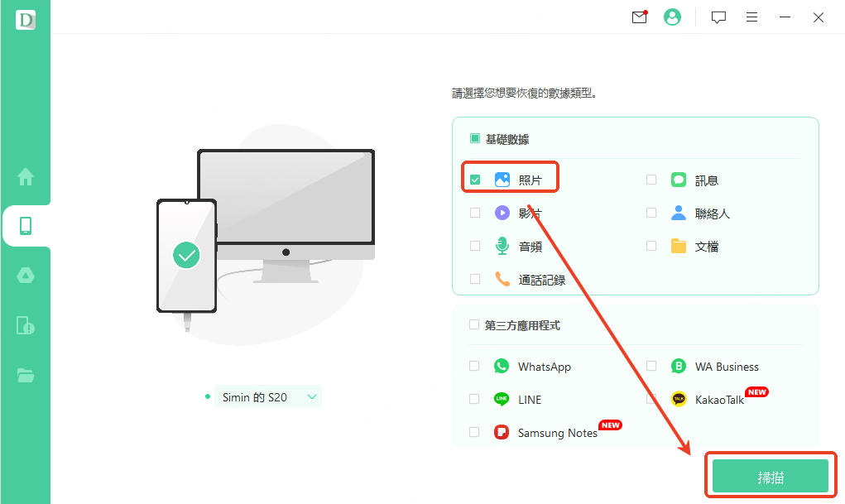Minimize the application window

click(x=785, y=17)
